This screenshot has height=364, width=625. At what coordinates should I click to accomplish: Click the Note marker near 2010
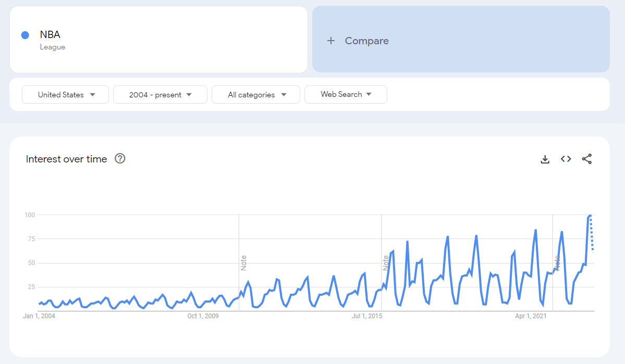[243, 263]
